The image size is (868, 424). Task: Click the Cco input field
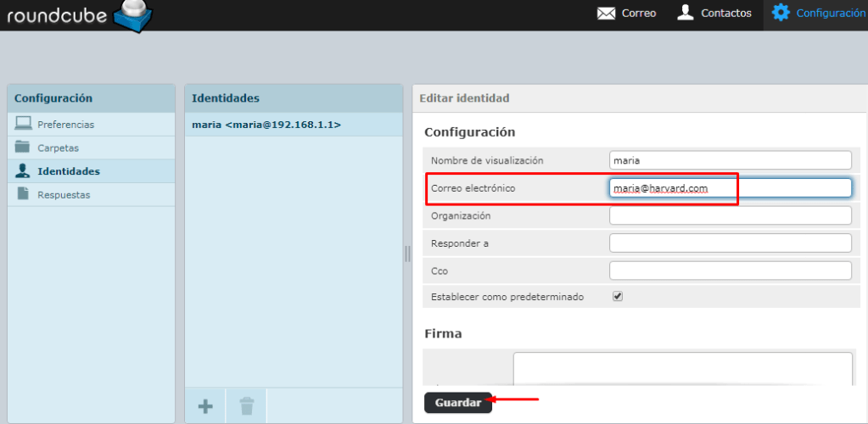(x=730, y=271)
